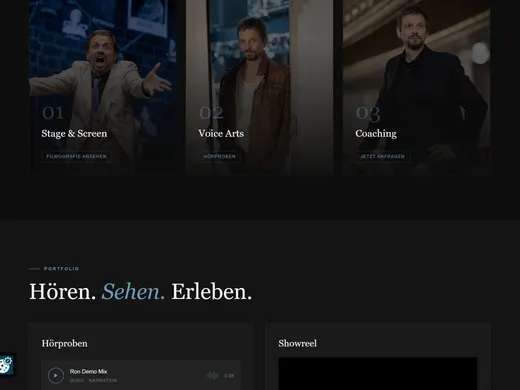The width and height of the screenshot is (520, 390).
Task: Click the Filmografie ansehen button
Action: 76,156
